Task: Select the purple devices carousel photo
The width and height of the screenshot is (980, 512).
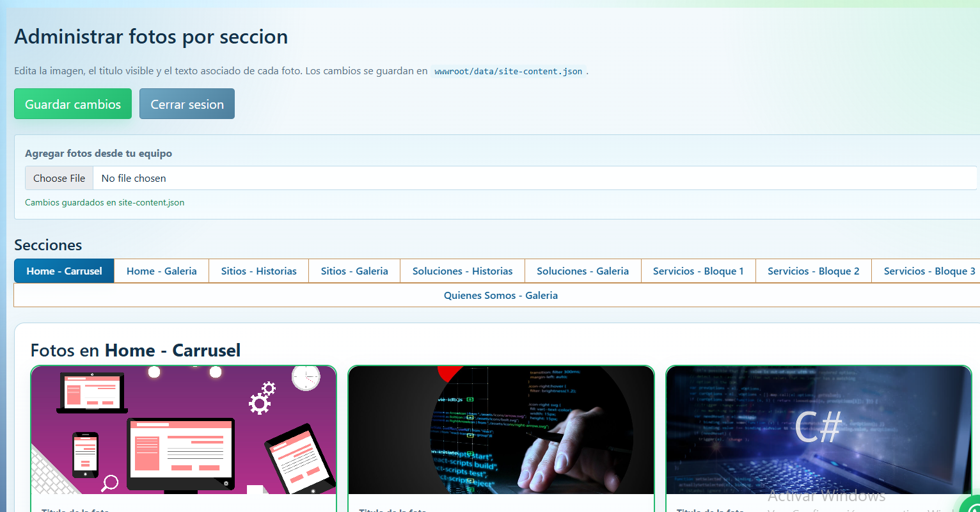Action: coord(184,429)
